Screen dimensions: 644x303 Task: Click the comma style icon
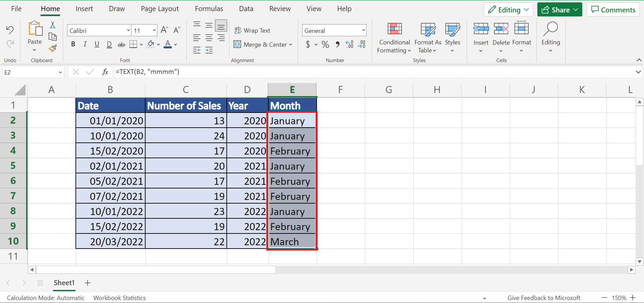[x=337, y=44]
